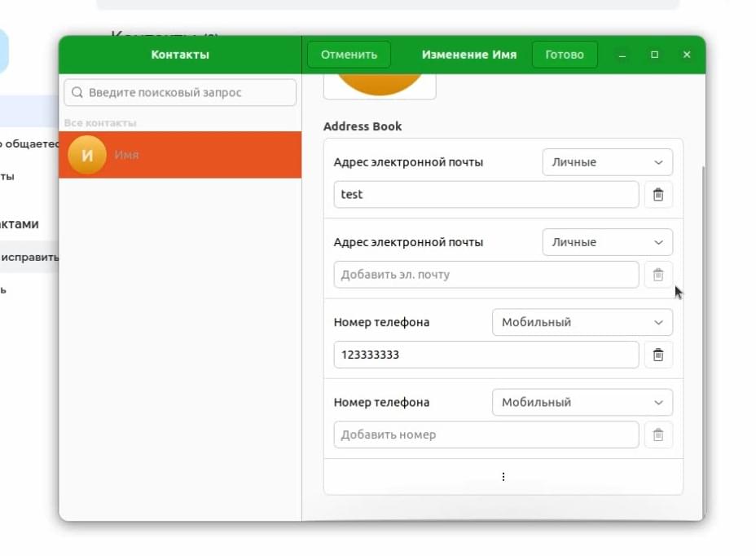Minimize the Контакты window
The image size is (756, 556).
point(622,55)
